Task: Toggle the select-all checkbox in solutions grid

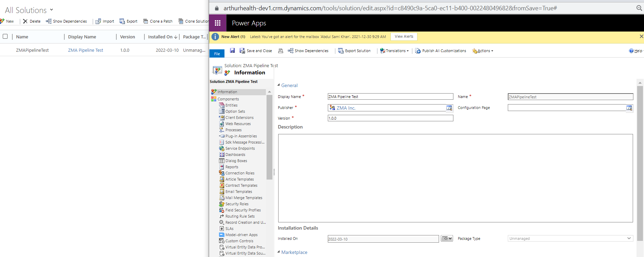Action: 5,36
